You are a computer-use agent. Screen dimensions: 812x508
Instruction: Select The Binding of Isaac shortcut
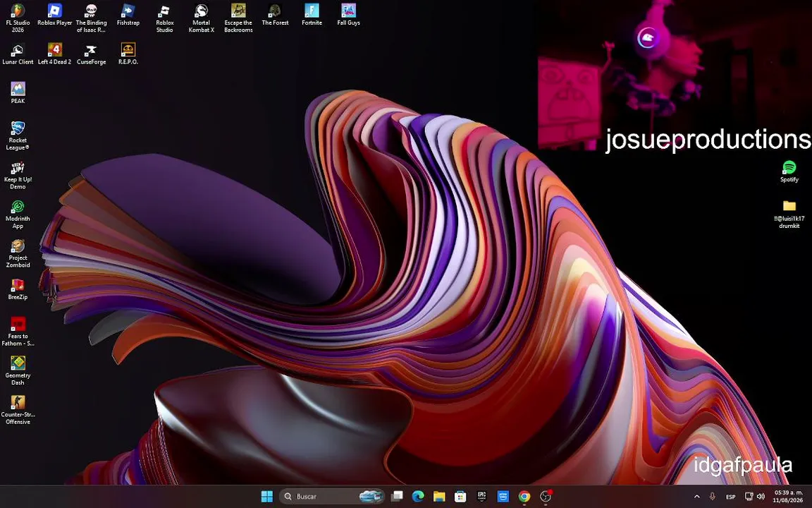click(x=91, y=18)
